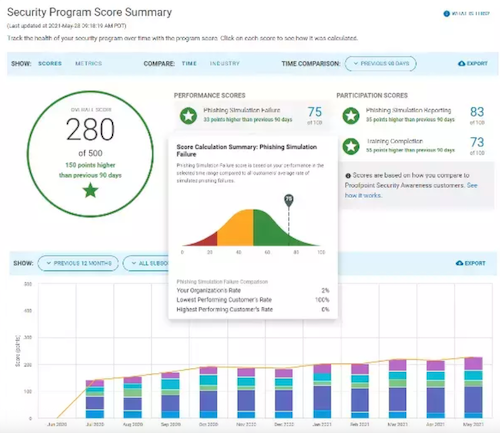Click the last updated timestamp text
The height and width of the screenshot is (433, 500).
67,26
